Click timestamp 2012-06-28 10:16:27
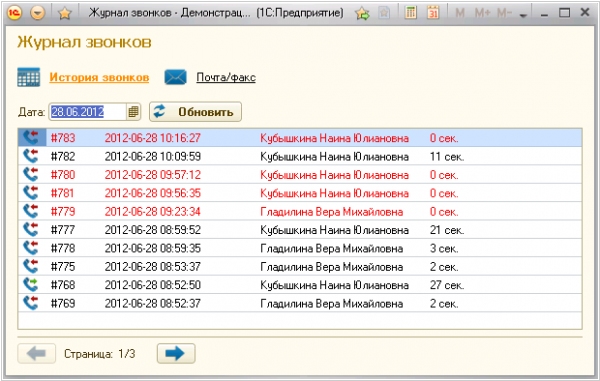 click(x=153, y=138)
